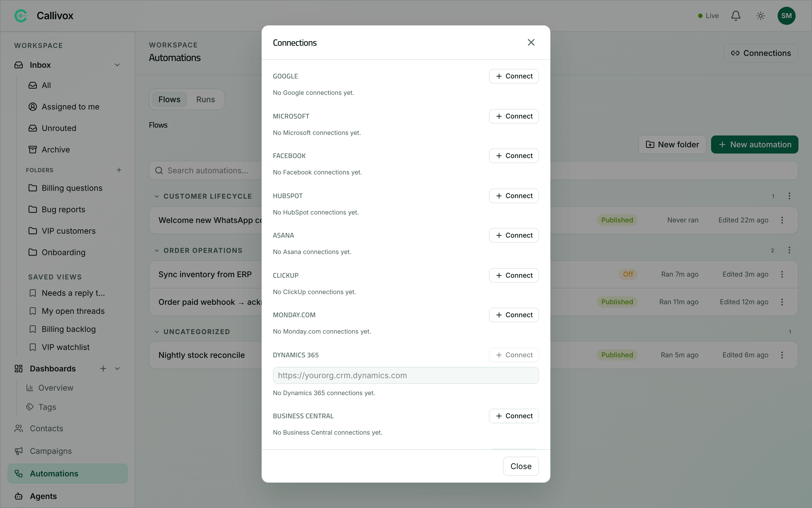The height and width of the screenshot is (508, 812).
Task: Toggle the light/dark theme sun icon
Action: coord(761,16)
